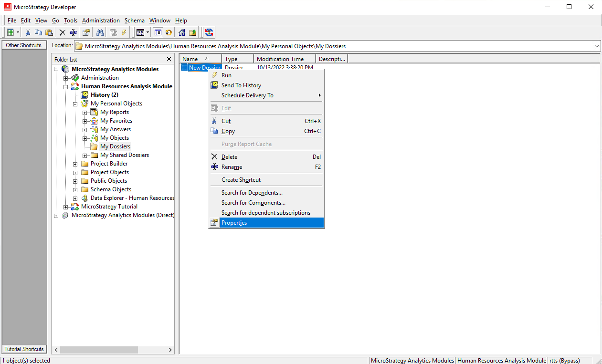The height and width of the screenshot is (364, 602).
Task: Click the Create New Object grid icon in toolbar
Action: click(x=10, y=32)
